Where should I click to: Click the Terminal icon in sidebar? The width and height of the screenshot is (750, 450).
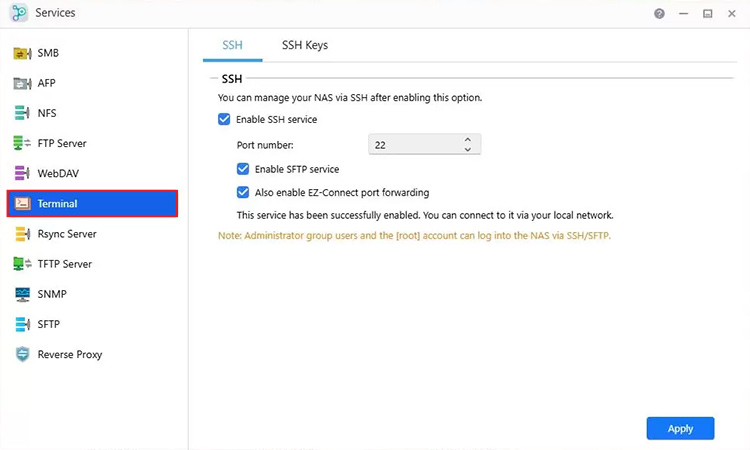tap(22, 203)
